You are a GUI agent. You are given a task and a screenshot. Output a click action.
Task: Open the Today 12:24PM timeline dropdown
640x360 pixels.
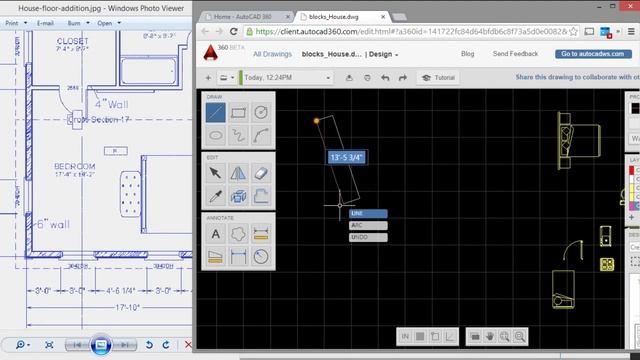point(287,78)
